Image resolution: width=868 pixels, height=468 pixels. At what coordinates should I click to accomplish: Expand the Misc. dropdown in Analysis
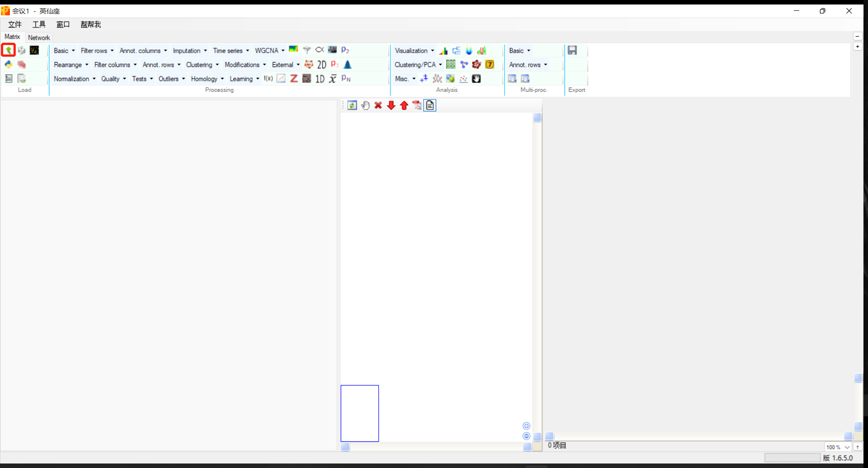(405, 79)
